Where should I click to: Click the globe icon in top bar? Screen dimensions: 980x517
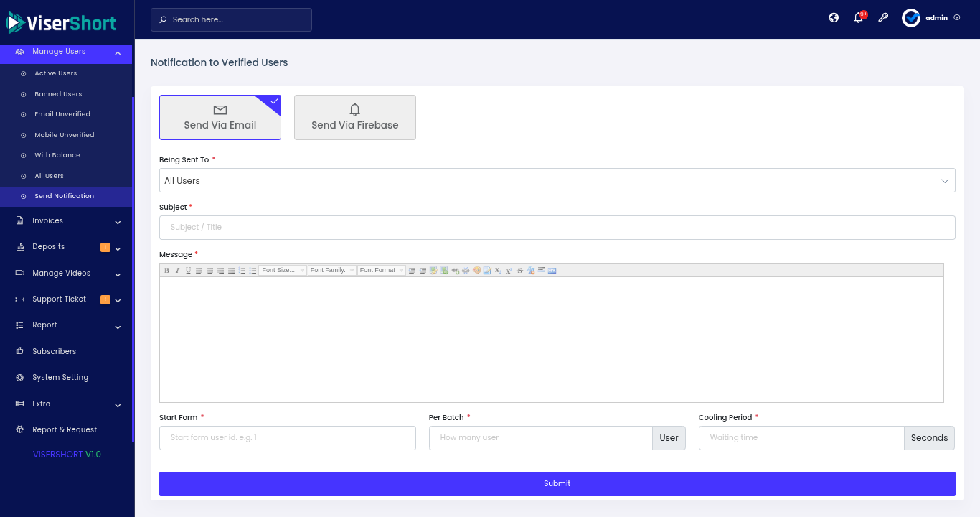point(834,18)
